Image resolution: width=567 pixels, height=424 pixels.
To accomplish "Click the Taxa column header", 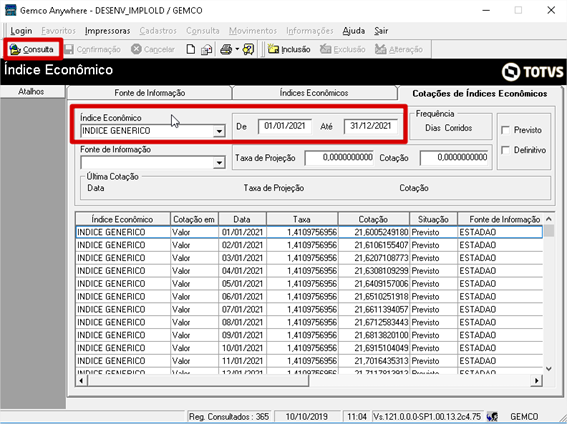I will point(302,219).
